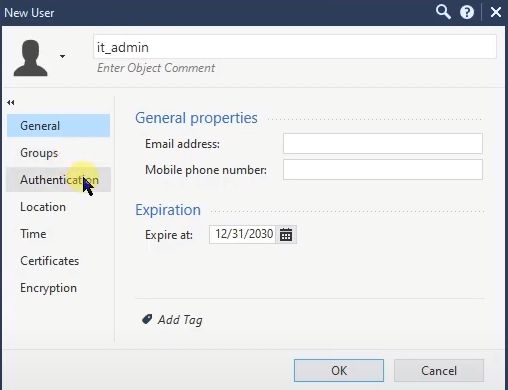
Task: Open the Time section
Action: (58, 234)
